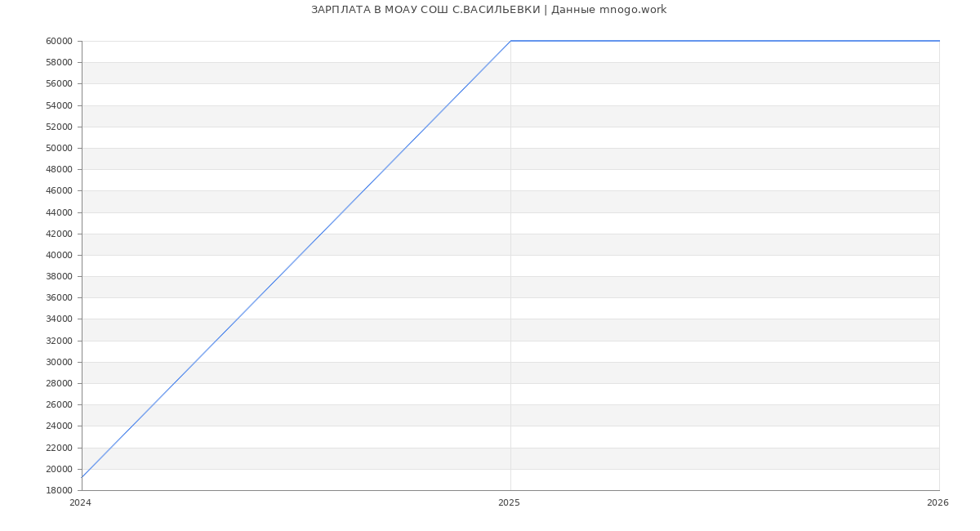This screenshot has width=980, height=531.
Task: Click the 18000 y-axis label
Action: pos(59,491)
